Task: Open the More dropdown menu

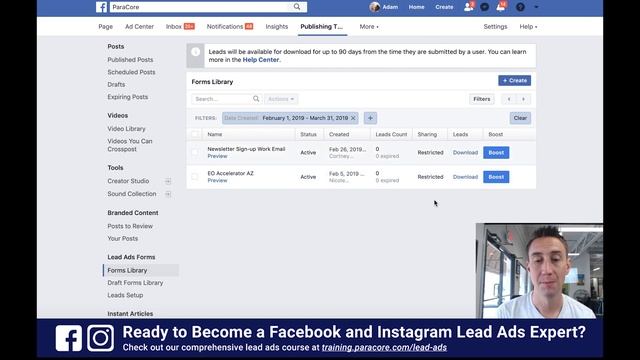Action: (x=369, y=27)
